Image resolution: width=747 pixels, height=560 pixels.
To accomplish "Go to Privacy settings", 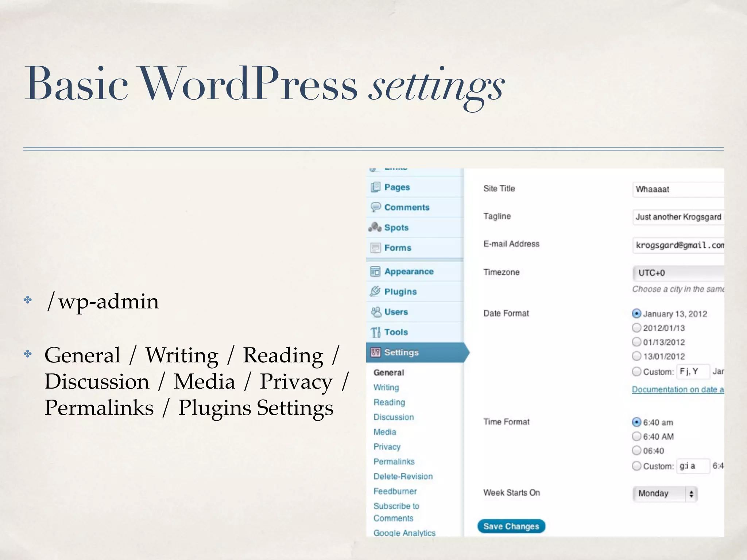I will coord(387,447).
